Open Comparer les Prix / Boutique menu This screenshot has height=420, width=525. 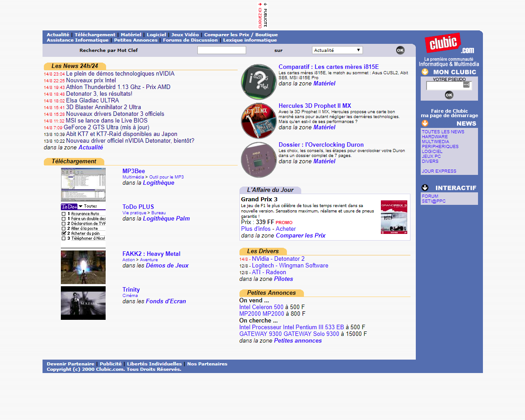241,34
